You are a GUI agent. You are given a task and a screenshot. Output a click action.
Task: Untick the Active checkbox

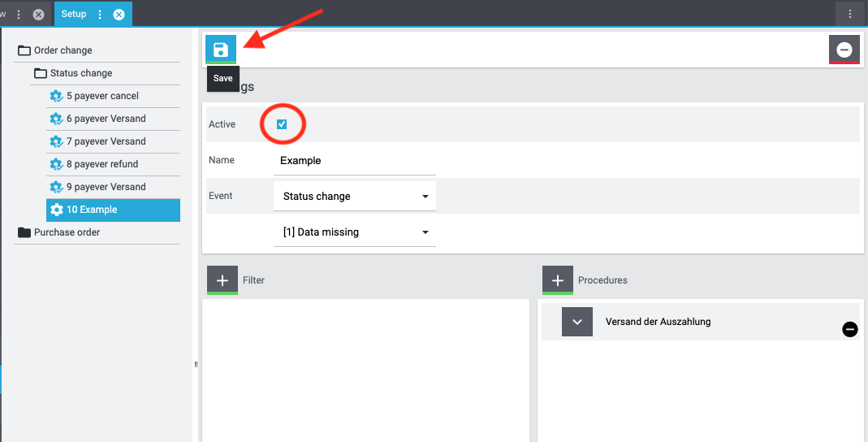pyautogui.click(x=282, y=124)
